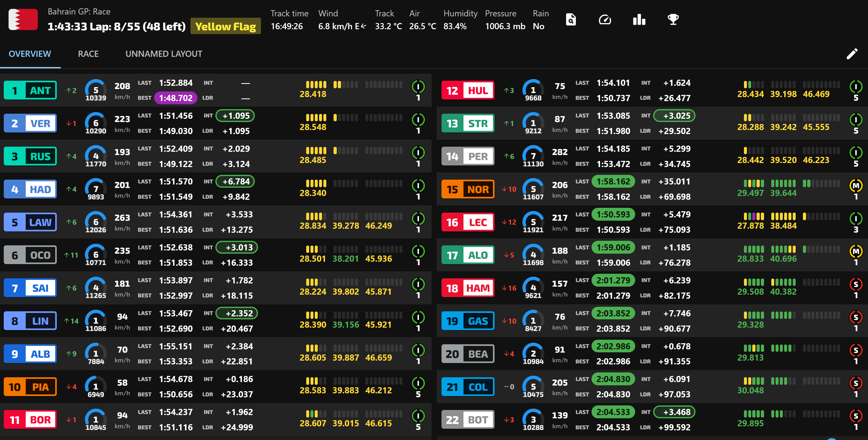
Task: Open the UNNAMED LAYOUT tab
Action: point(164,54)
